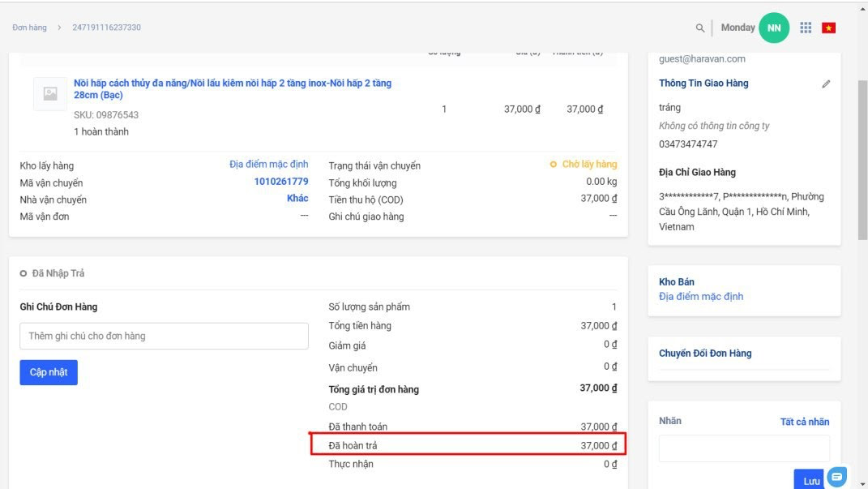Open tracking code 1010261779

pos(281,182)
